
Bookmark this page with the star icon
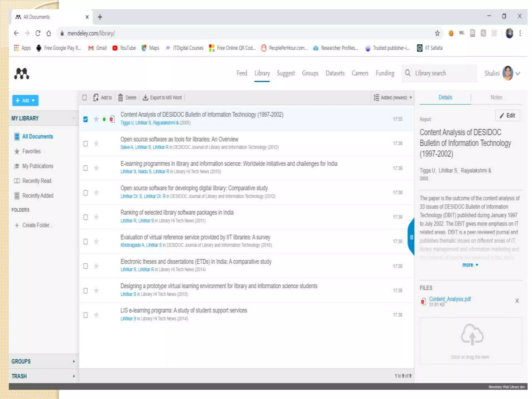(437, 33)
